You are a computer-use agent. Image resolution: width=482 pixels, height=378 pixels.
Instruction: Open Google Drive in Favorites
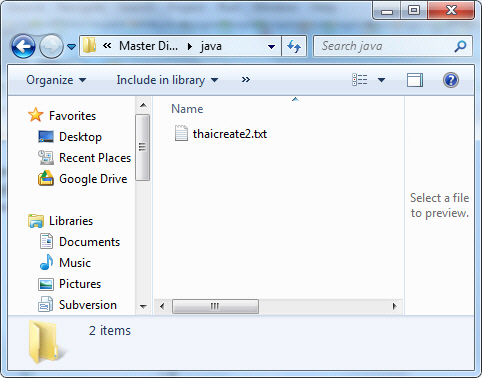(93, 179)
